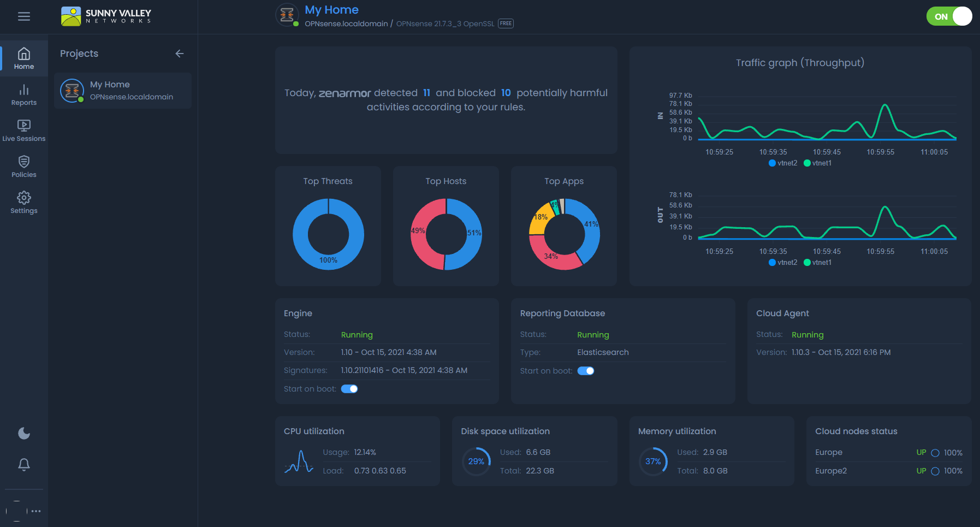Toggle vtnet1 legend in the OUT graph
980x527 pixels.
point(817,262)
